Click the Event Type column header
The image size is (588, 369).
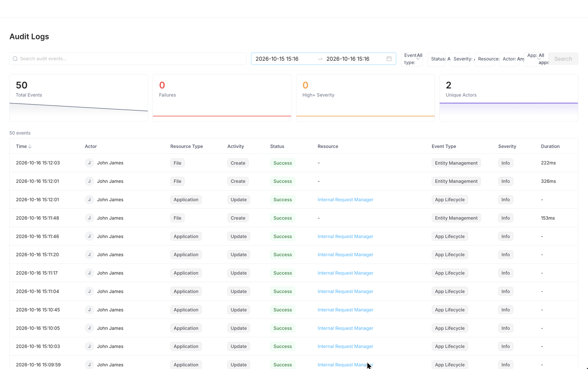pos(444,146)
